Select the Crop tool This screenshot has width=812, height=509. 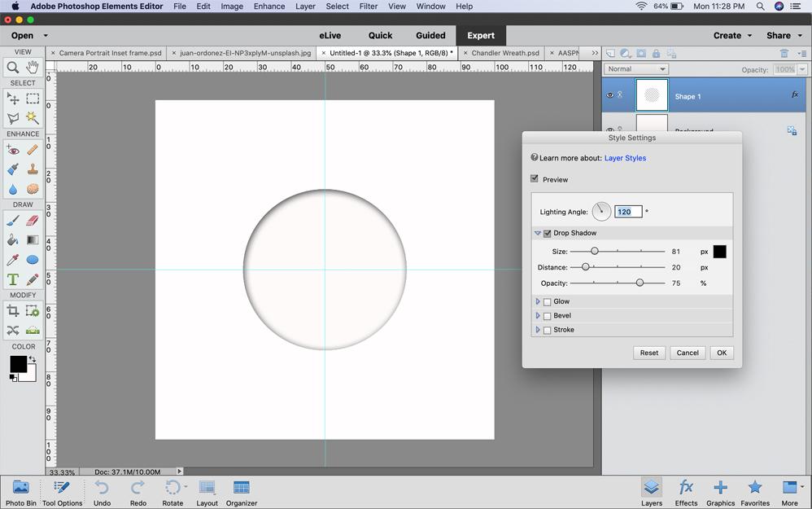click(13, 311)
